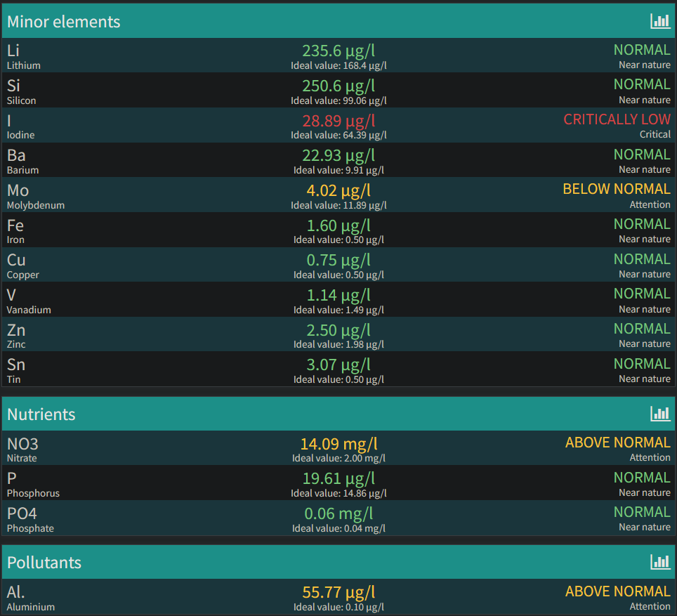Click the Nutrients section header

[x=338, y=414]
